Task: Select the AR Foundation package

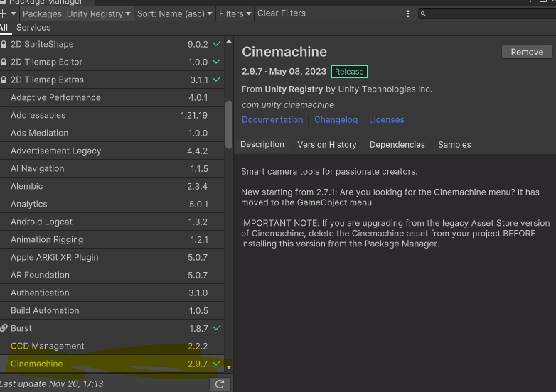Action: point(112,275)
